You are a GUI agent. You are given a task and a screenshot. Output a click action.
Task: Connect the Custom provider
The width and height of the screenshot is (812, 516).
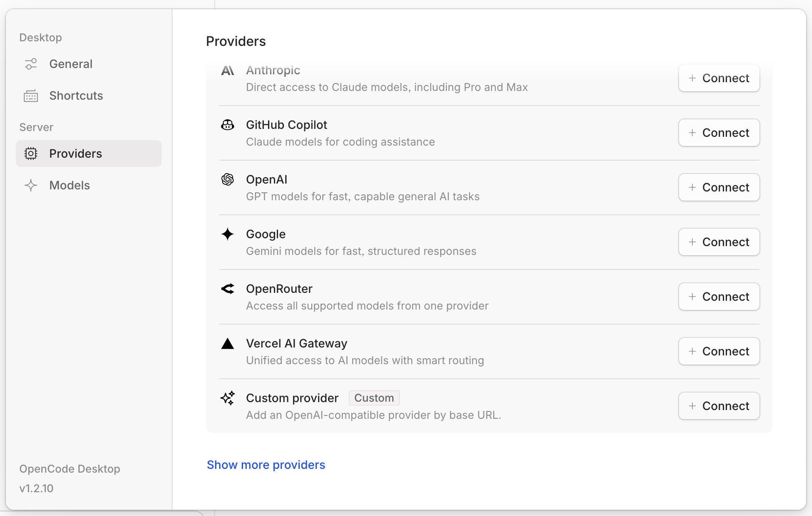tap(719, 406)
